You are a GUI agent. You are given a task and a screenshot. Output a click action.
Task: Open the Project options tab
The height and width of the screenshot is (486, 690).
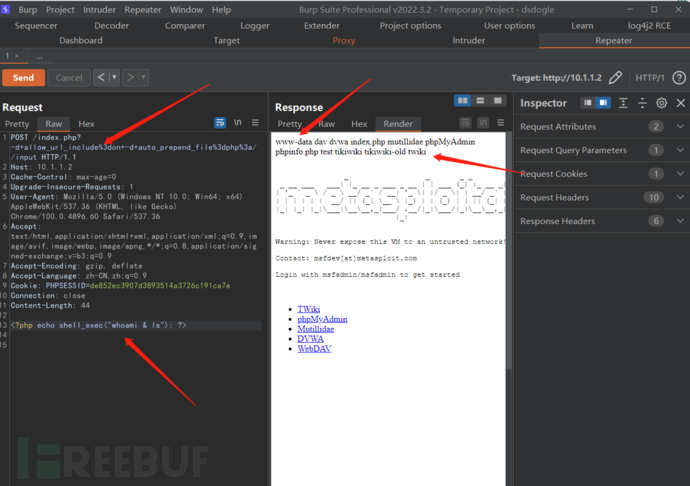point(410,26)
